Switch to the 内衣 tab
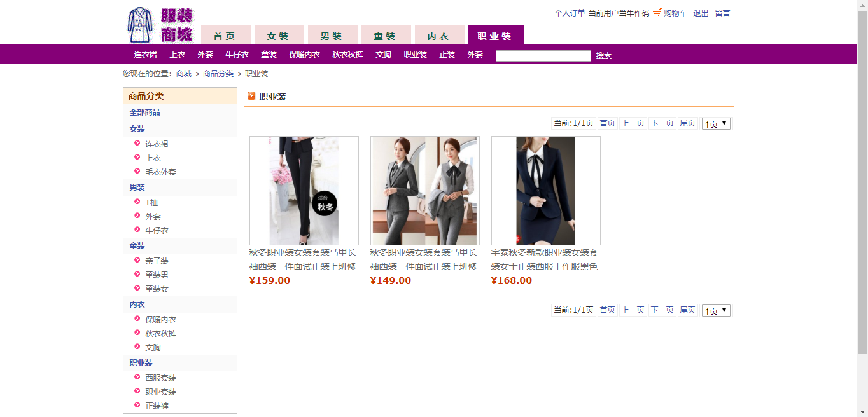 pos(439,36)
